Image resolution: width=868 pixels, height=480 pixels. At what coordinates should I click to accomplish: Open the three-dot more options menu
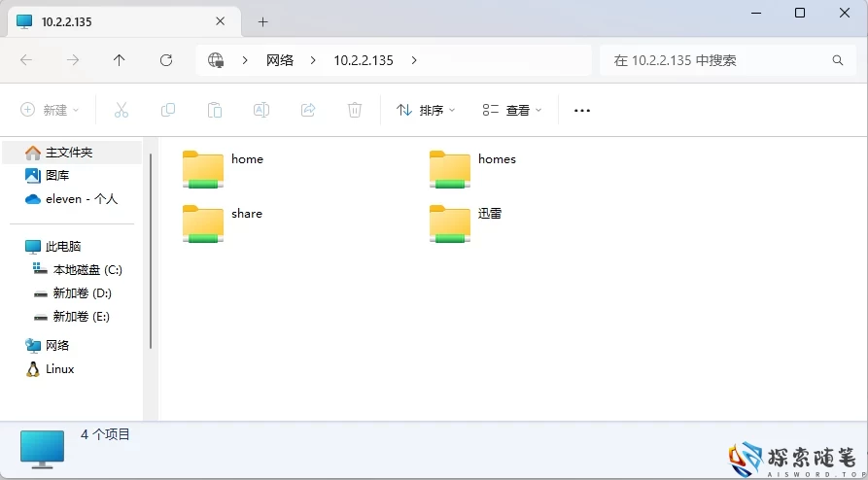click(582, 111)
